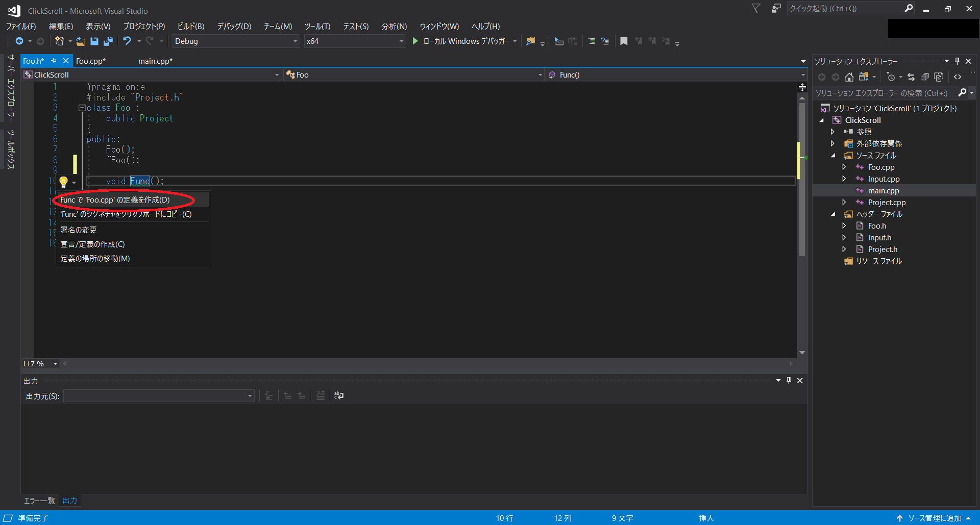This screenshot has width=980, height=525.
Task: Open the lightbulb quick actions icon
Action: point(64,182)
